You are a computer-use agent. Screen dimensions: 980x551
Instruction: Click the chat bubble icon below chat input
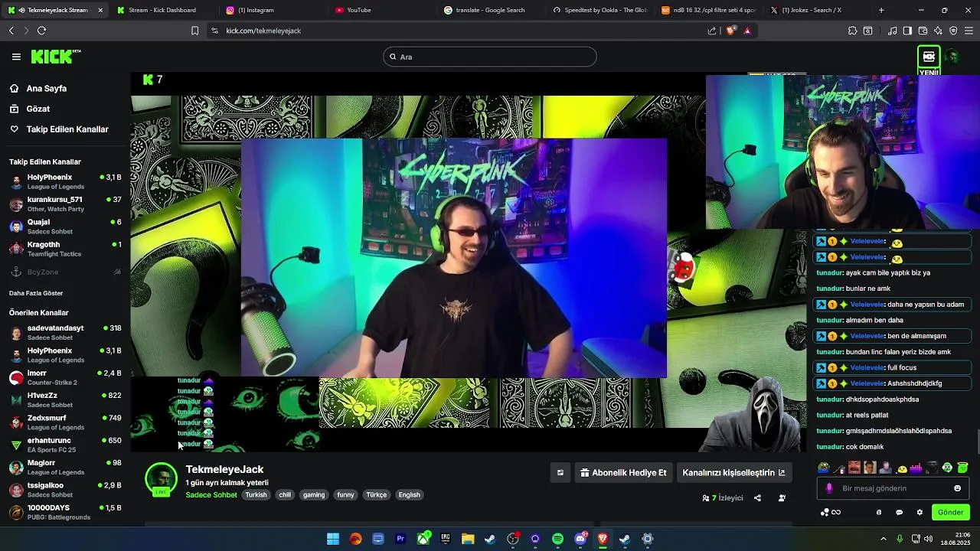tap(900, 512)
